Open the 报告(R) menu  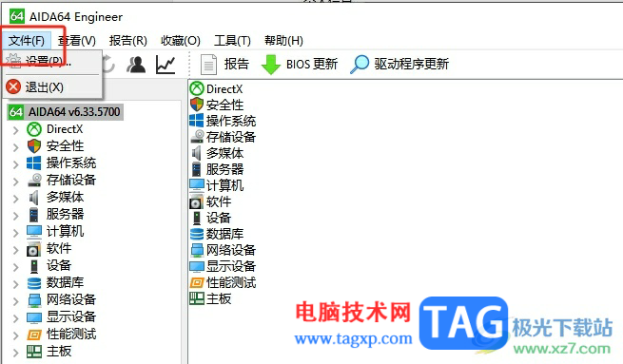(x=128, y=41)
